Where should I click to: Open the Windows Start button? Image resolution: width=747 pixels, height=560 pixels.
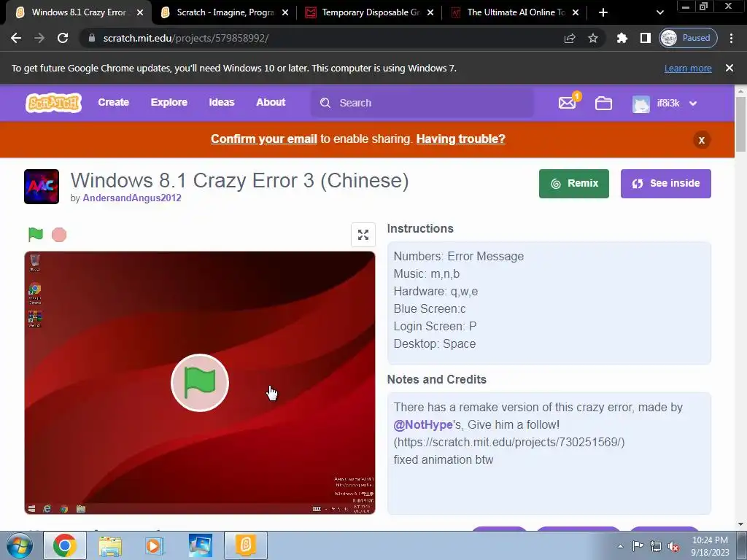(18, 545)
